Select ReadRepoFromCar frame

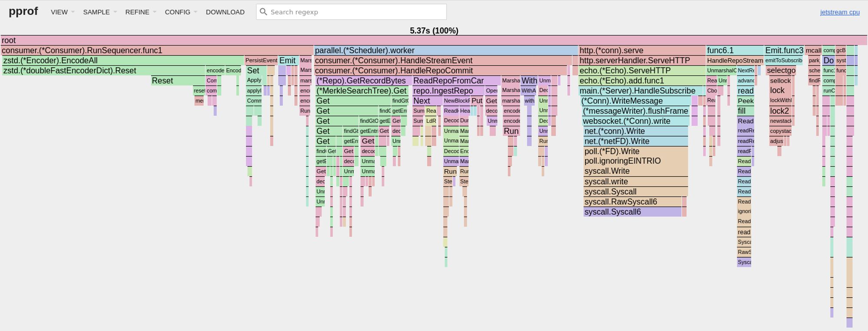coord(457,81)
